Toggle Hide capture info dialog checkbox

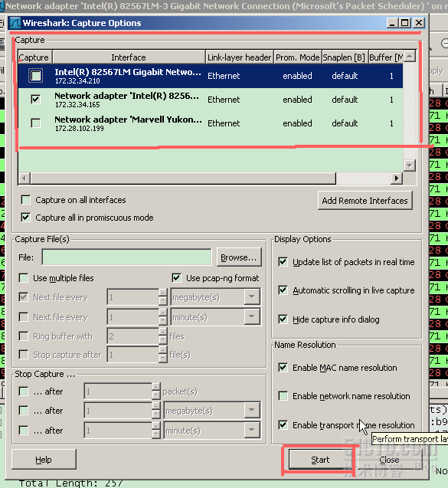[x=283, y=319]
